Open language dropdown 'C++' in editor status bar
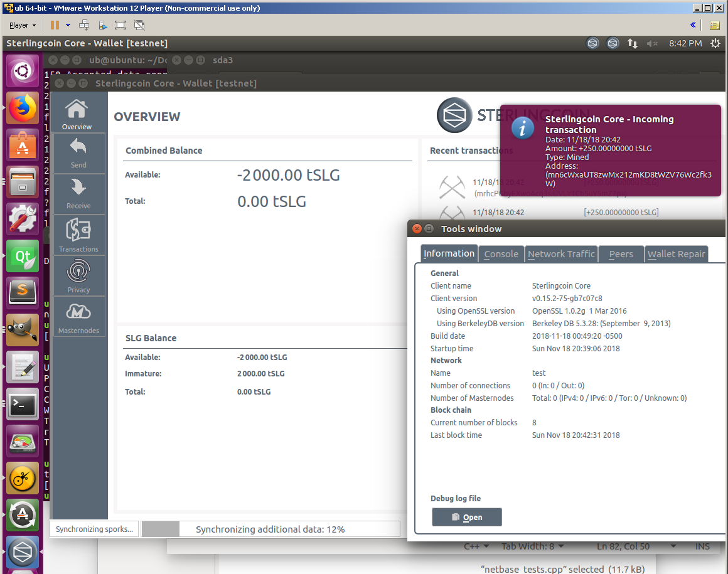 tap(476, 546)
